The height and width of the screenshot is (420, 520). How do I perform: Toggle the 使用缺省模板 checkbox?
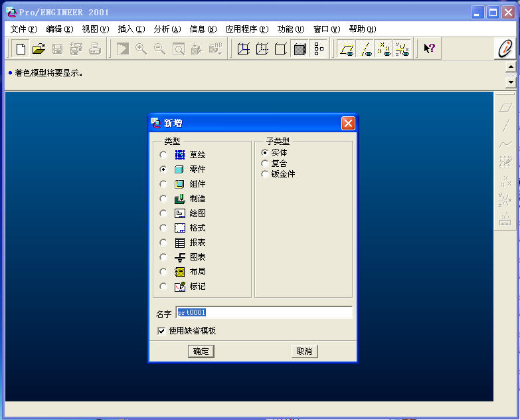[x=161, y=331]
